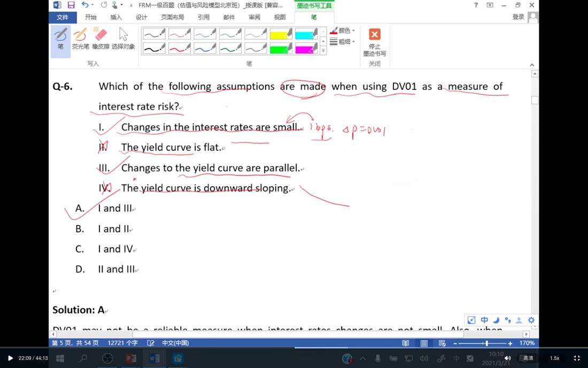This screenshot has width=588, height=368.
Task: Switch to the Design (设计) tab
Action: (x=141, y=17)
